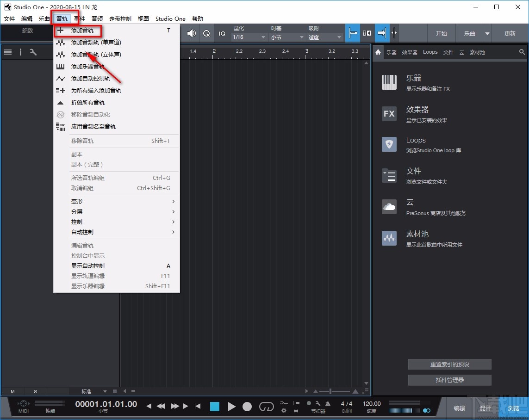Click the piano keys icon for 添加乐器音轨

(x=60, y=67)
